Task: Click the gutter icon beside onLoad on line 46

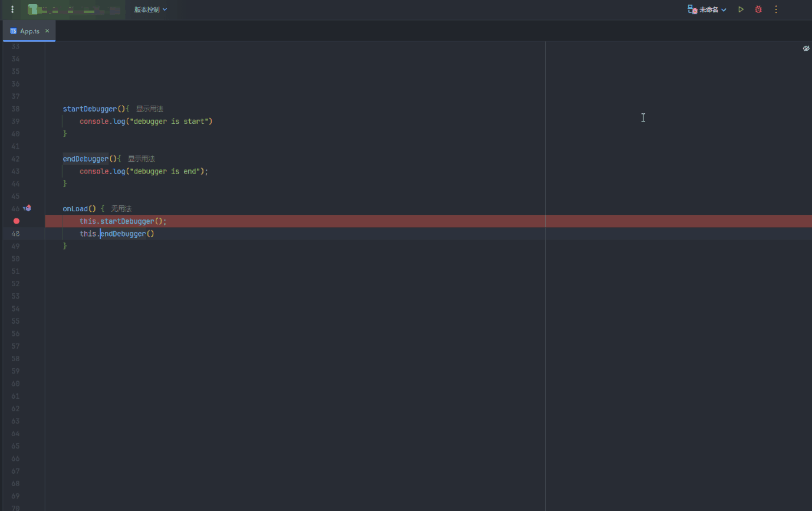Action: click(x=27, y=208)
